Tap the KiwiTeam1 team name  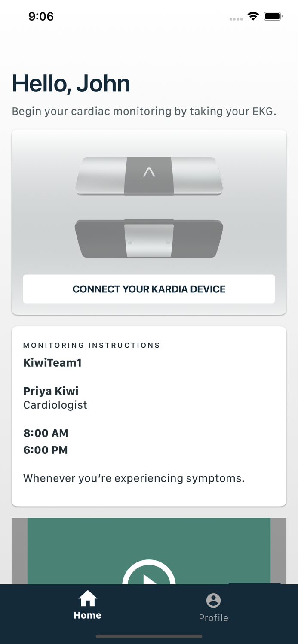(52, 363)
